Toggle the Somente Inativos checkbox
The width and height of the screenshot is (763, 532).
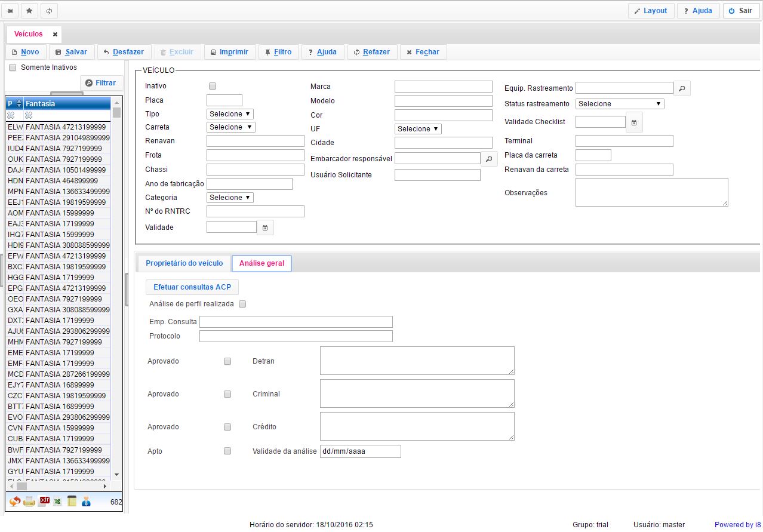click(13, 67)
